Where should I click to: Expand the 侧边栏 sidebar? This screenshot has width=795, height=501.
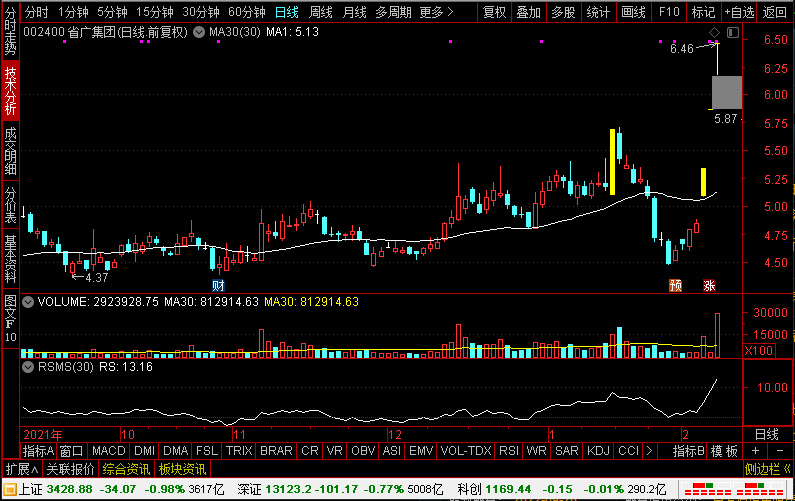tap(768, 469)
